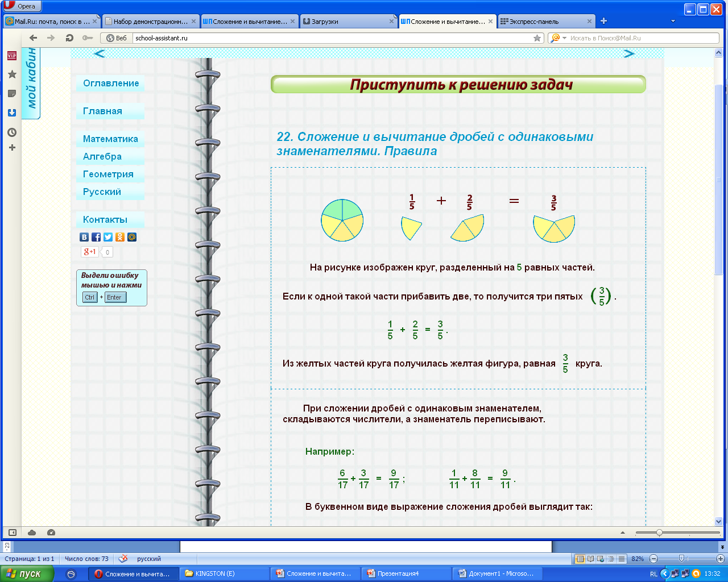Open KINGSTON (E) taskbar window
The height and width of the screenshot is (582, 728).
(x=224, y=573)
